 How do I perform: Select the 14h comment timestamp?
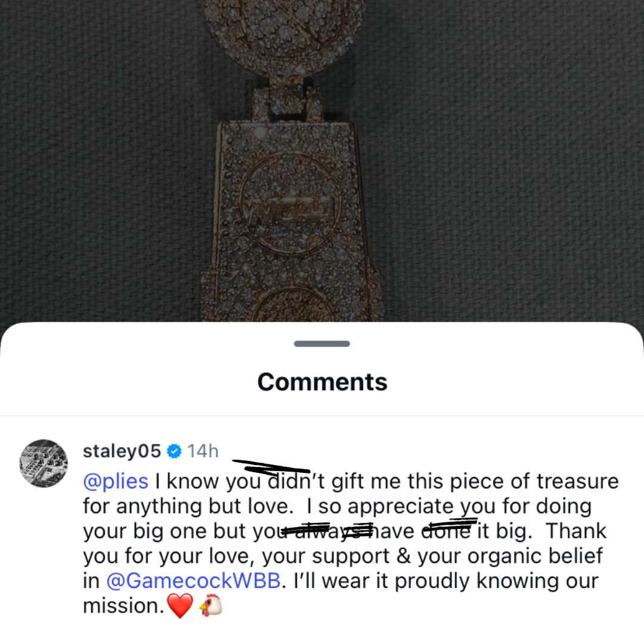(x=203, y=451)
